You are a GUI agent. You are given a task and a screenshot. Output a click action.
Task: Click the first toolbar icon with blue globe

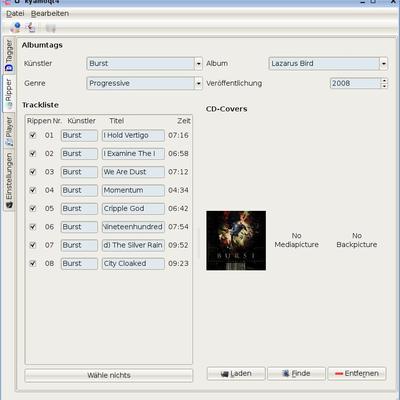(x=15, y=27)
